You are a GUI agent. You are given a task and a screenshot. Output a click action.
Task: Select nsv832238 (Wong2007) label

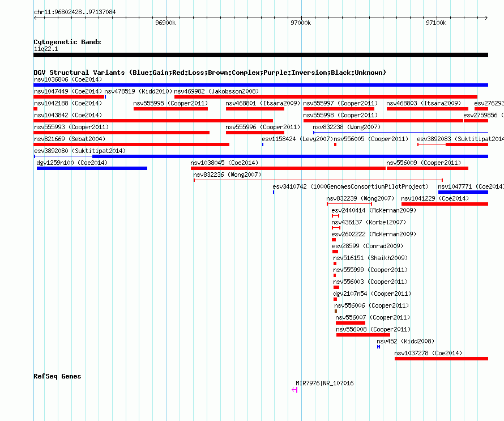tap(347, 127)
